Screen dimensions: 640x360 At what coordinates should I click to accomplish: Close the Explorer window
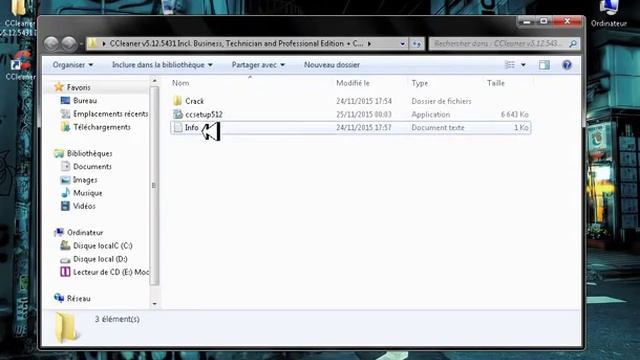click(x=567, y=21)
